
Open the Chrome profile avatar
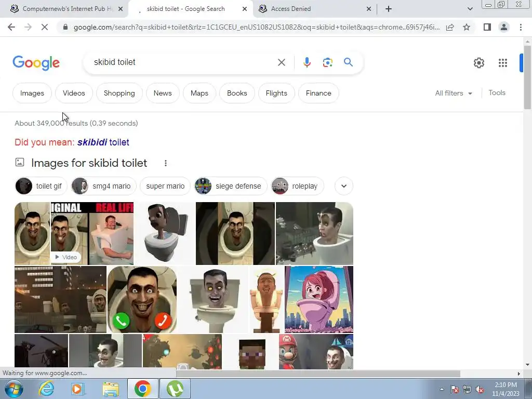(504, 27)
